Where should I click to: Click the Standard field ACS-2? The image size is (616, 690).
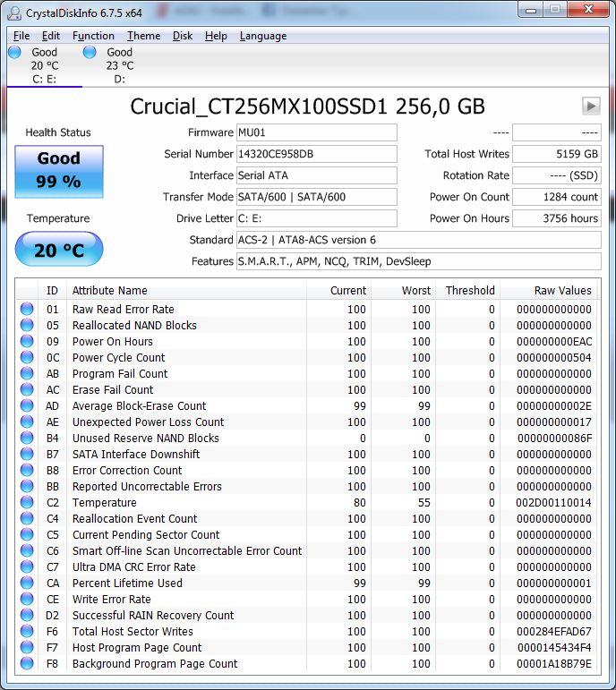[419, 240]
